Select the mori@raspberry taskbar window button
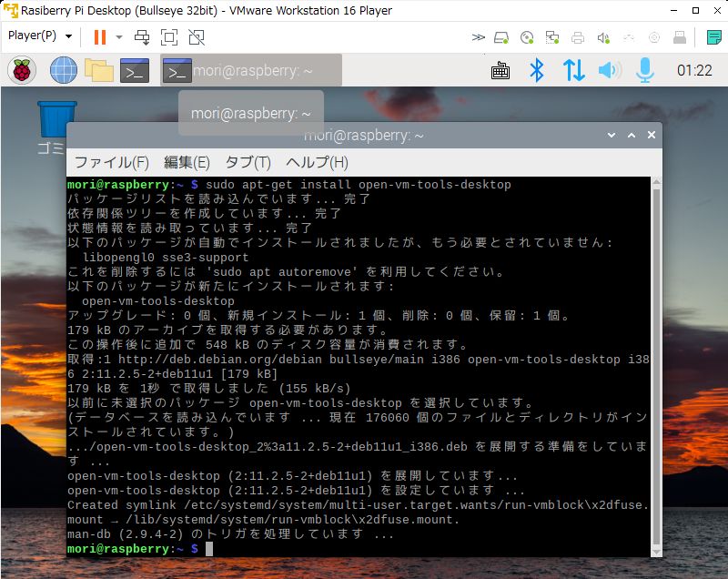728x579 pixels. point(251,70)
